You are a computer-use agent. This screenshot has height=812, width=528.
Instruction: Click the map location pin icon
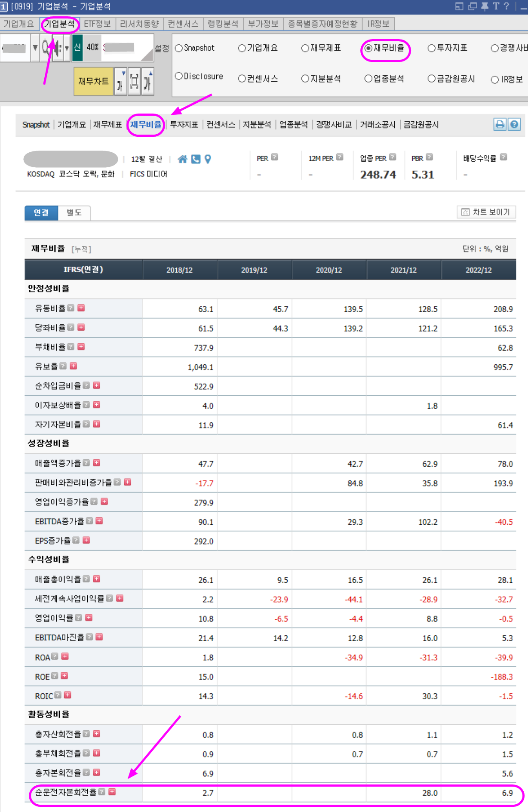[208, 159]
